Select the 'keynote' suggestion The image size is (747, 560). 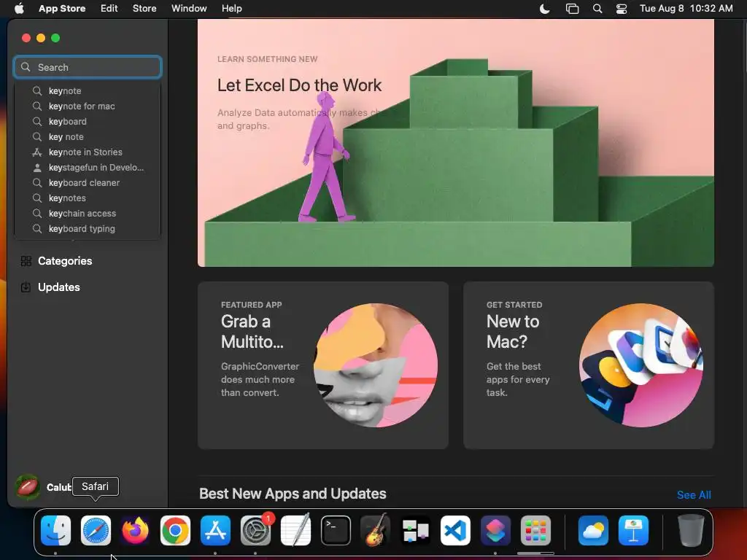click(x=88, y=91)
